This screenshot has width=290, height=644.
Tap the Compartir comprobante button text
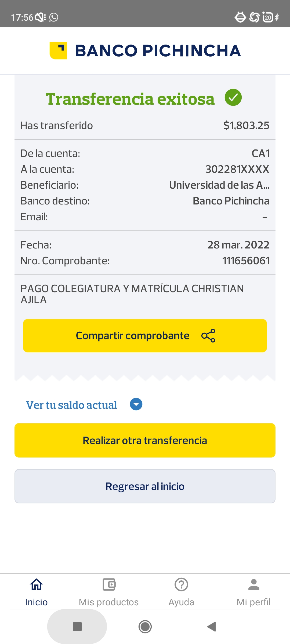pos(132,336)
